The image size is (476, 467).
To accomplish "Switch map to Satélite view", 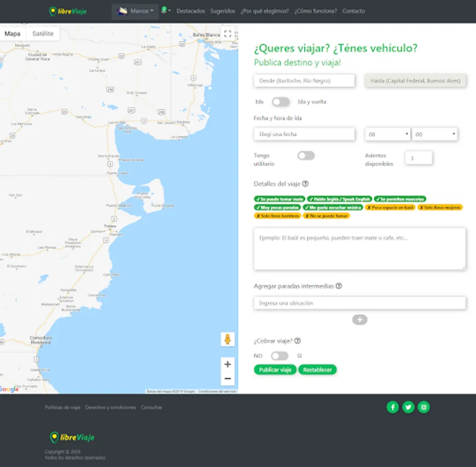I will [x=43, y=34].
